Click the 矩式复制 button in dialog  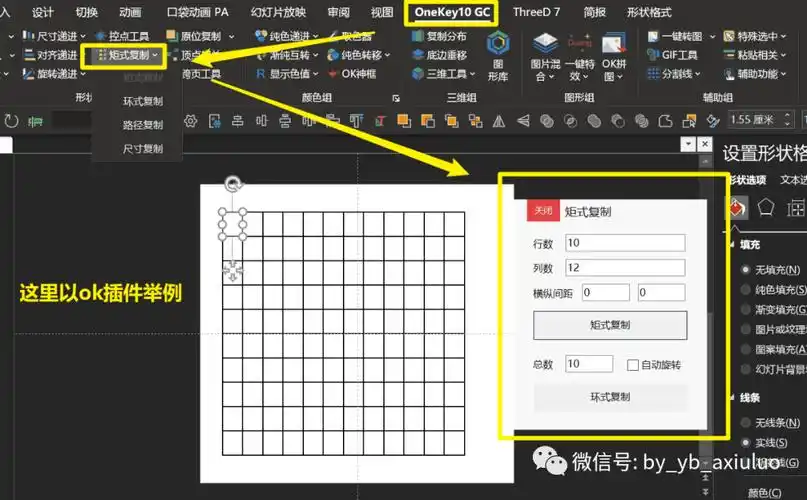[610, 325]
